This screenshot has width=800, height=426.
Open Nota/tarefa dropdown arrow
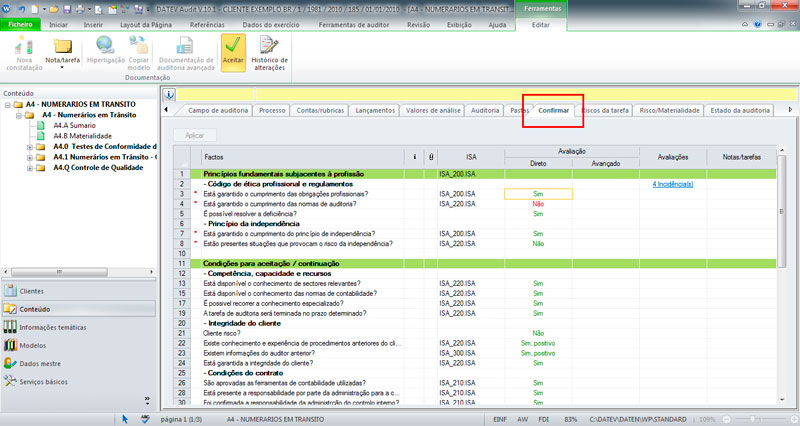point(62,67)
